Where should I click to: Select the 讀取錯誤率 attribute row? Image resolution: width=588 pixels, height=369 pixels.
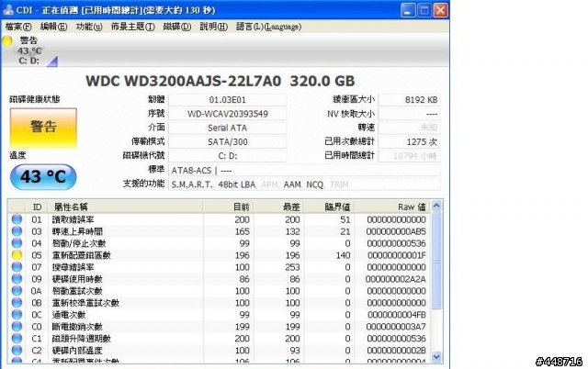pyautogui.click(x=219, y=219)
